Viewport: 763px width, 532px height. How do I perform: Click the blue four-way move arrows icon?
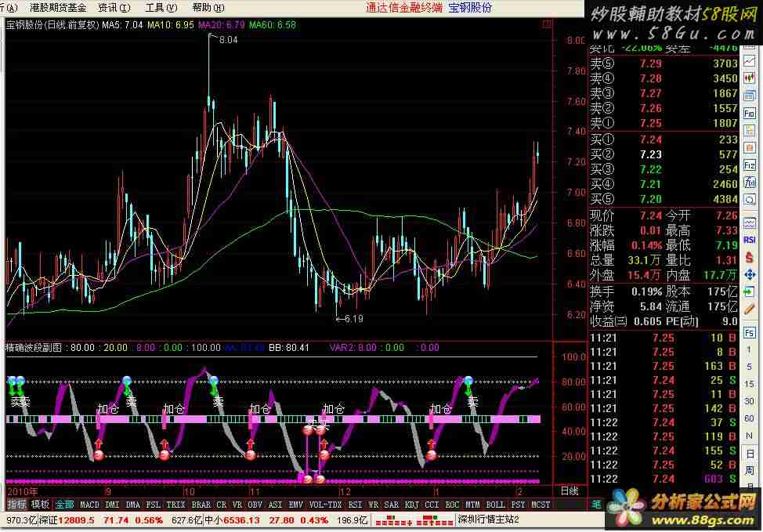click(750, 275)
